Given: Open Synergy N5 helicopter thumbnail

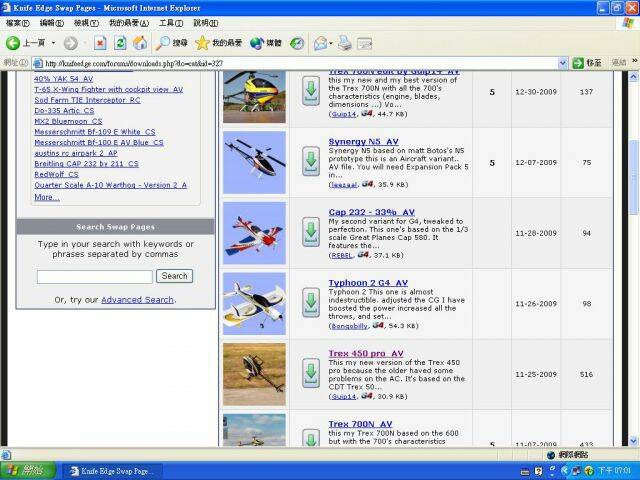Looking at the screenshot, I should 254,162.
